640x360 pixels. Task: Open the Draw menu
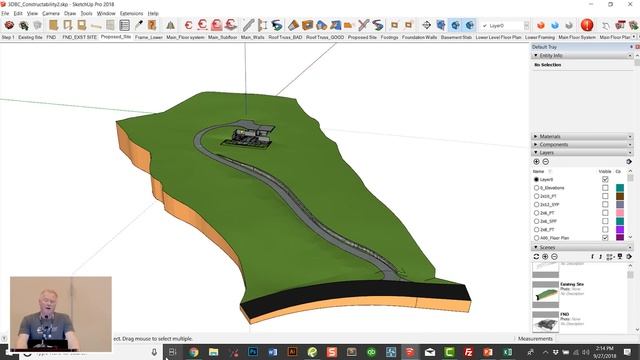coord(70,13)
